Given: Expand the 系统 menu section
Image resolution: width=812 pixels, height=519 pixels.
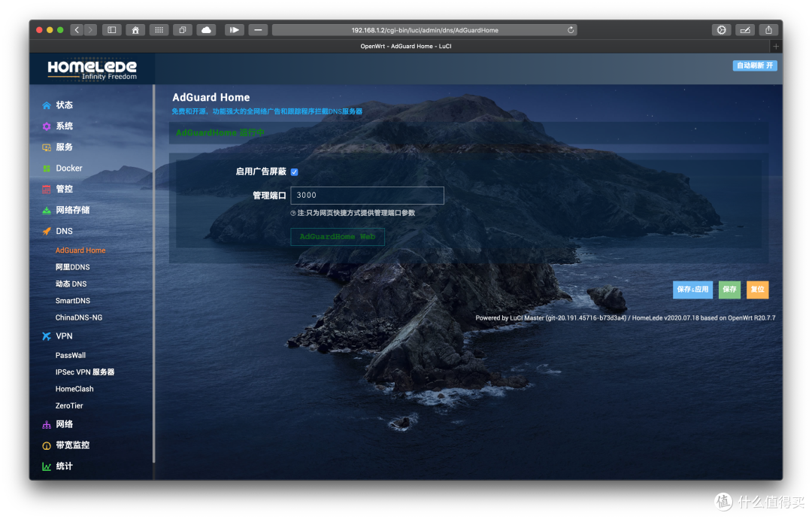Looking at the screenshot, I should tap(64, 126).
